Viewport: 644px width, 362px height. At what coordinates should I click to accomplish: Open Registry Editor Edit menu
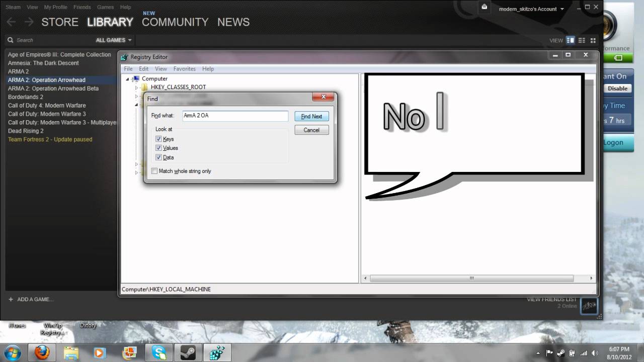(144, 69)
